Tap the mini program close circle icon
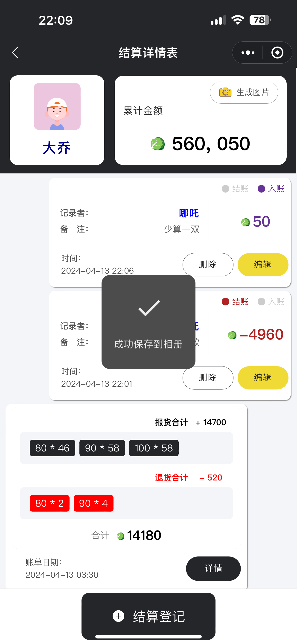The image size is (297, 644). [x=277, y=53]
